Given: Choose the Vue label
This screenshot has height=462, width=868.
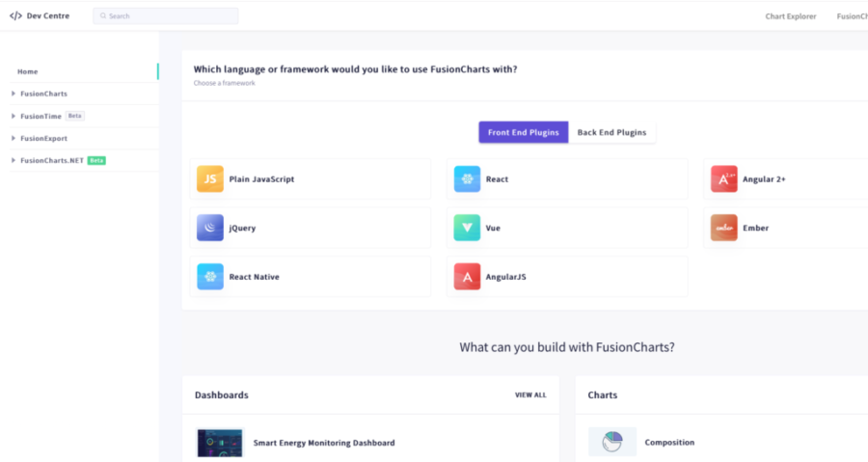Looking at the screenshot, I should [x=493, y=228].
